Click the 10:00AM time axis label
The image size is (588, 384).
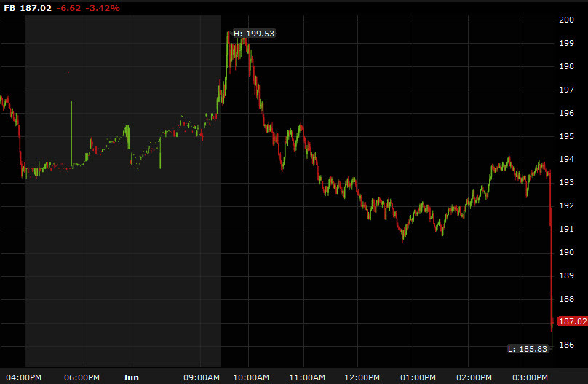pos(251,377)
